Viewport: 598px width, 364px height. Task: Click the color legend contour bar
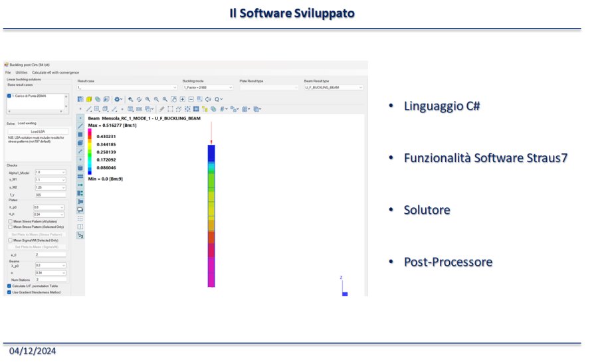(90, 153)
